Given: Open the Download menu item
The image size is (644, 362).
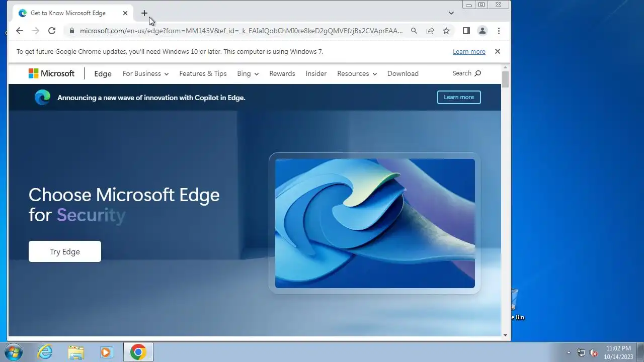Looking at the screenshot, I should click(403, 73).
